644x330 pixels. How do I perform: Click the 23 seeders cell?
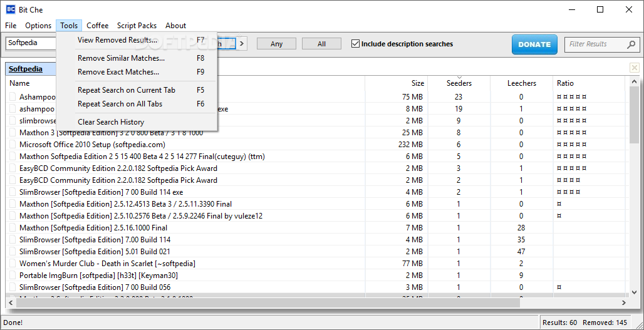[x=459, y=97]
